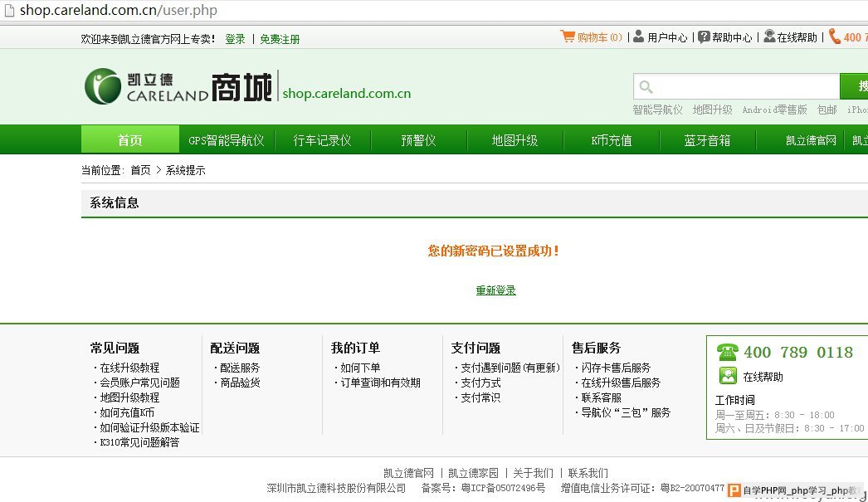The width and height of the screenshot is (868, 502).
Task: Click the page icon in the address bar
Action: [x=9, y=10]
